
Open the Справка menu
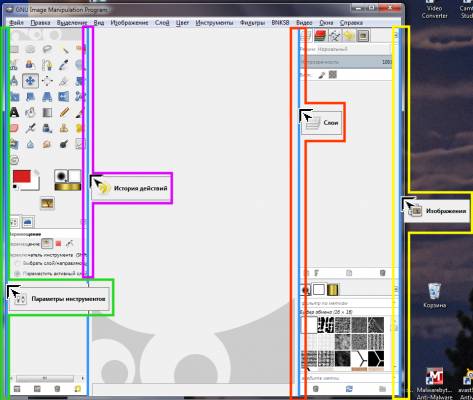coord(351,23)
